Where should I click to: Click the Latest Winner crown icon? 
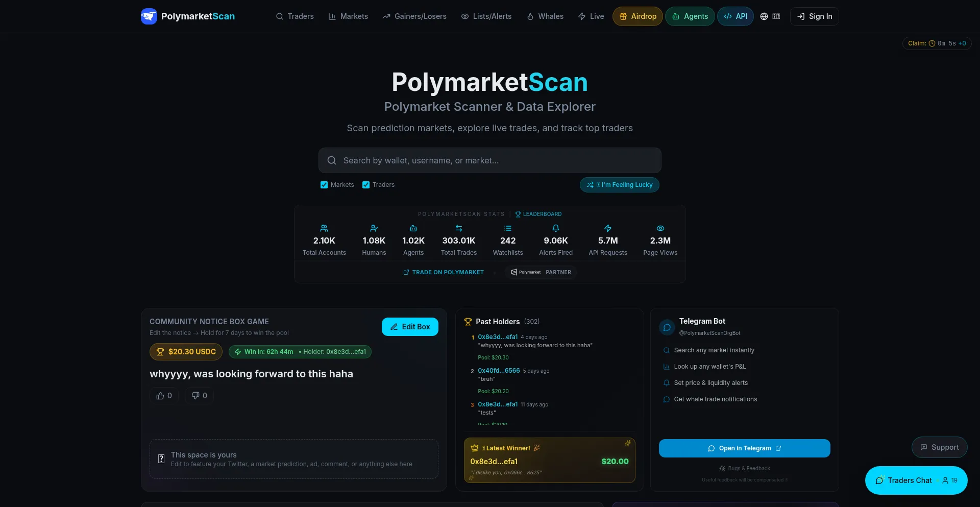tap(475, 448)
